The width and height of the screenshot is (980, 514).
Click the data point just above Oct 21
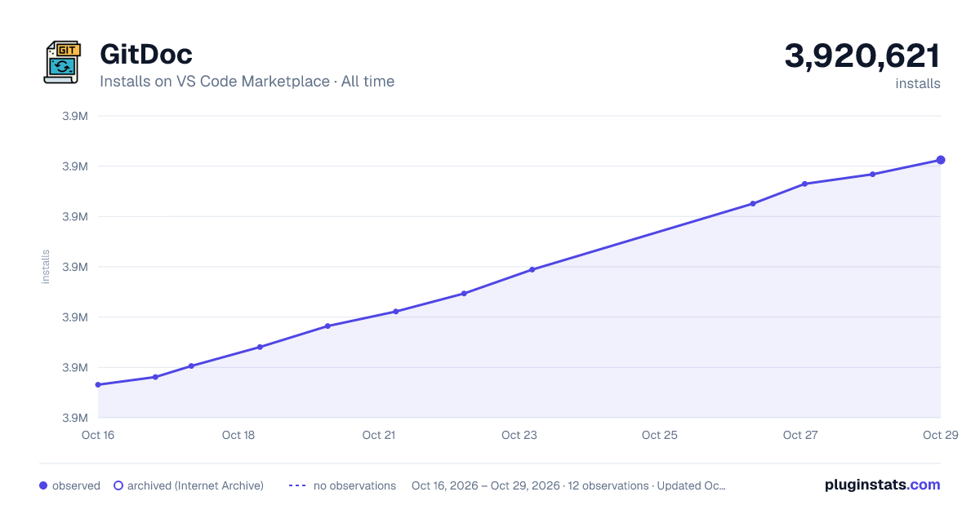396,312
